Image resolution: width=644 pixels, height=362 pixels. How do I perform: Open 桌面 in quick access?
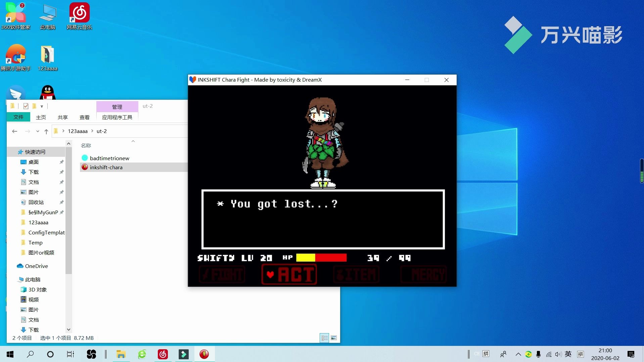pyautogui.click(x=34, y=162)
